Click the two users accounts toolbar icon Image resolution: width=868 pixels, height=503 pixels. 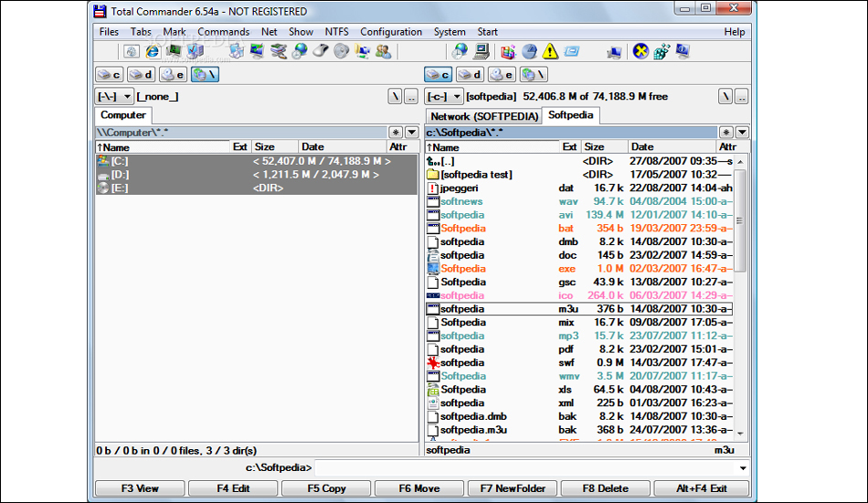pos(383,51)
